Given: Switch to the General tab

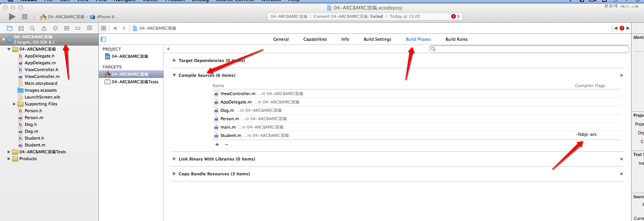Looking at the screenshot, I should [x=281, y=39].
